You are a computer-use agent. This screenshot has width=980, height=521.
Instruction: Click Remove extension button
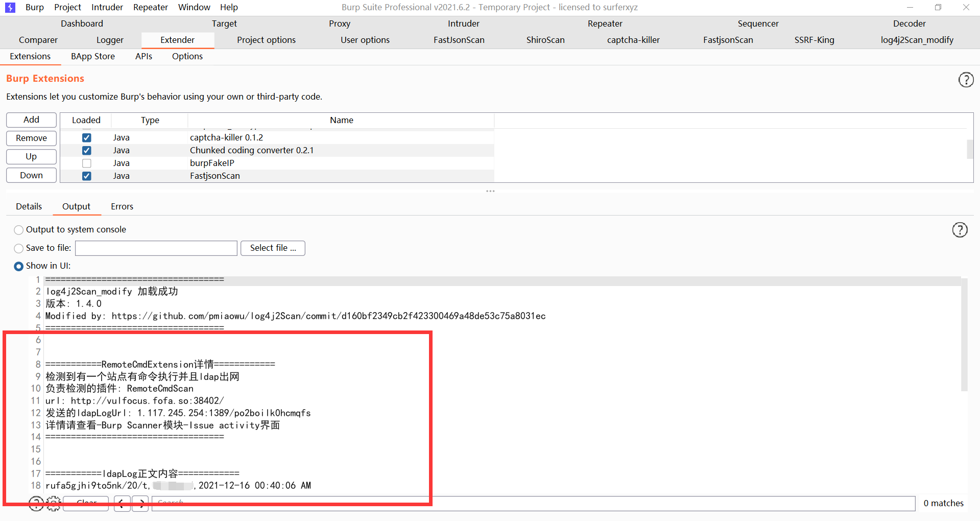point(31,138)
